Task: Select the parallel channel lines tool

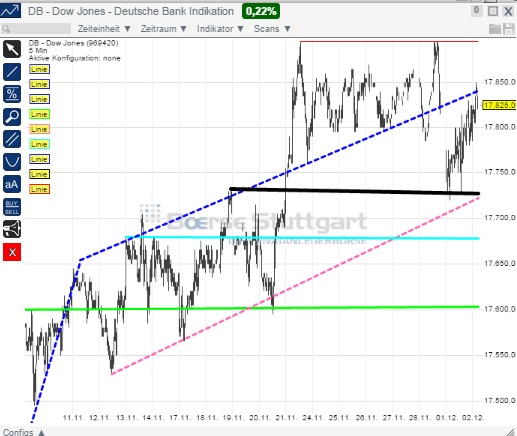Action: click(12, 139)
